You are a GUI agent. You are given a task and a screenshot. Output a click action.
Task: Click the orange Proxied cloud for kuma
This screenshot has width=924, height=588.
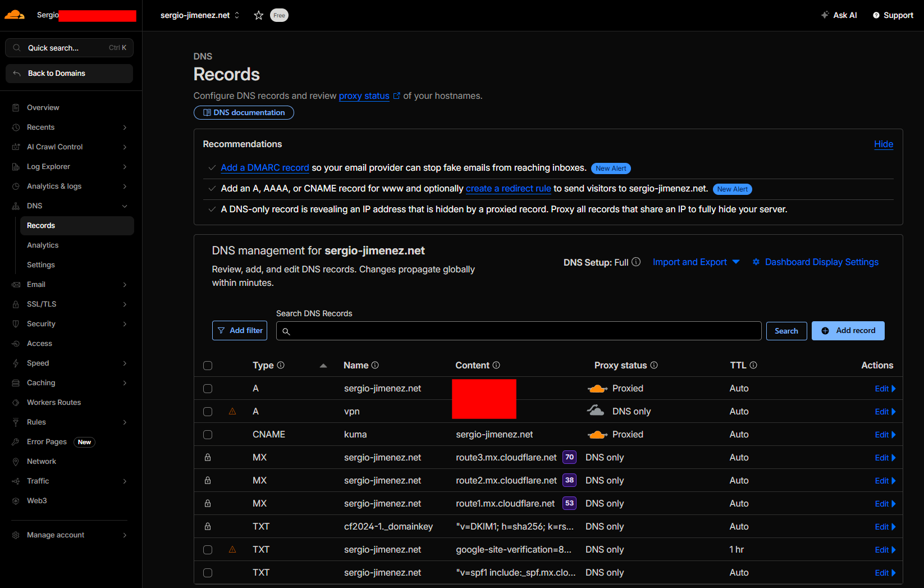tap(598, 435)
